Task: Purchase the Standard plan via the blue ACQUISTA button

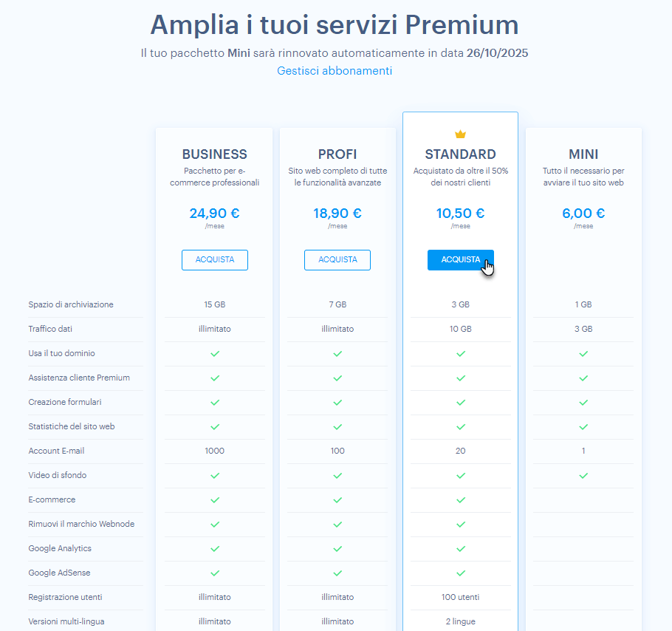Action: coord(461,260)
